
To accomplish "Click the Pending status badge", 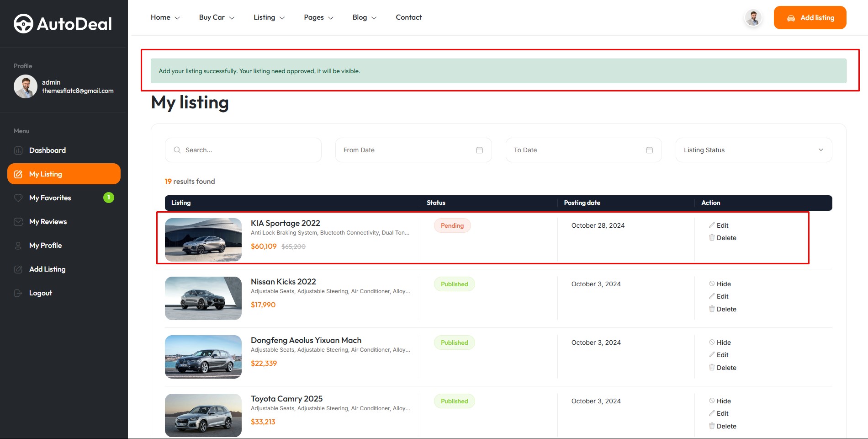I will tap(452, 225).
